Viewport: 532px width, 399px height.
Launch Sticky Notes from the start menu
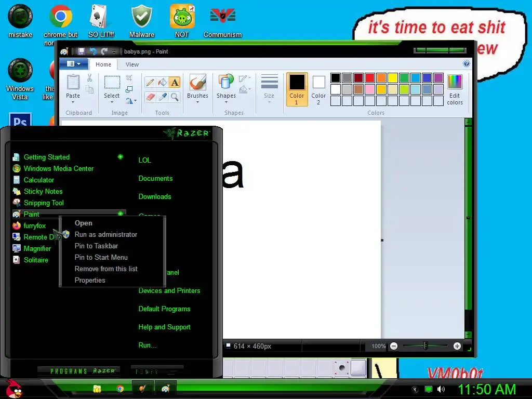click(x=43, y=192)
